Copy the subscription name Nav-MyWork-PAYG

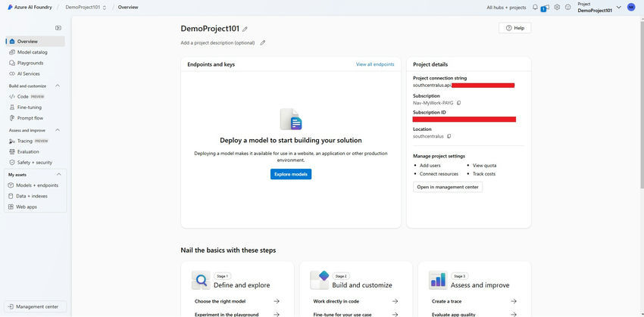459,103
